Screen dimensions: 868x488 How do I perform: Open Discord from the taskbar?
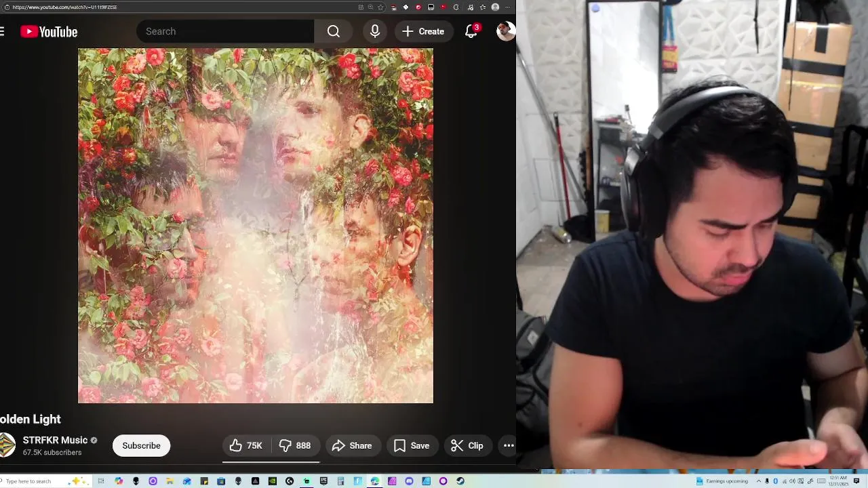click(409, 481)
